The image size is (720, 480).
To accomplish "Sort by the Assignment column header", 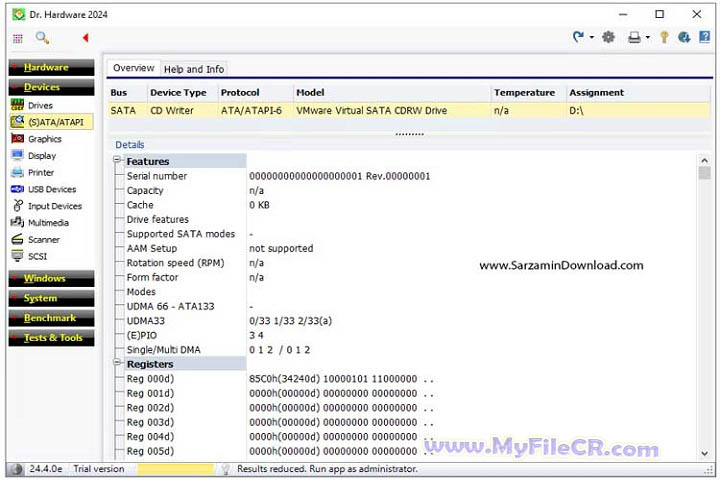I will pos(639,93).
